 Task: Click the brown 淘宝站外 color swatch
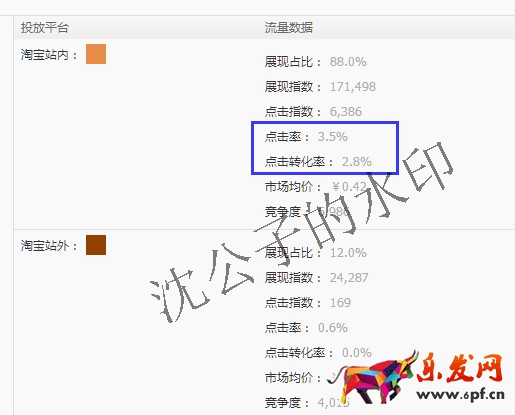tap(96, 245)
